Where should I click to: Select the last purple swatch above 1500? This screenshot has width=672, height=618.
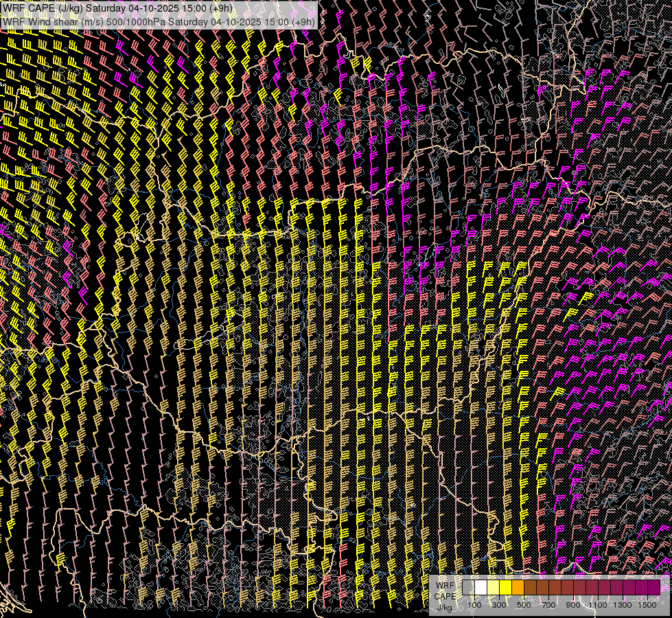click(x=654, y=588)
